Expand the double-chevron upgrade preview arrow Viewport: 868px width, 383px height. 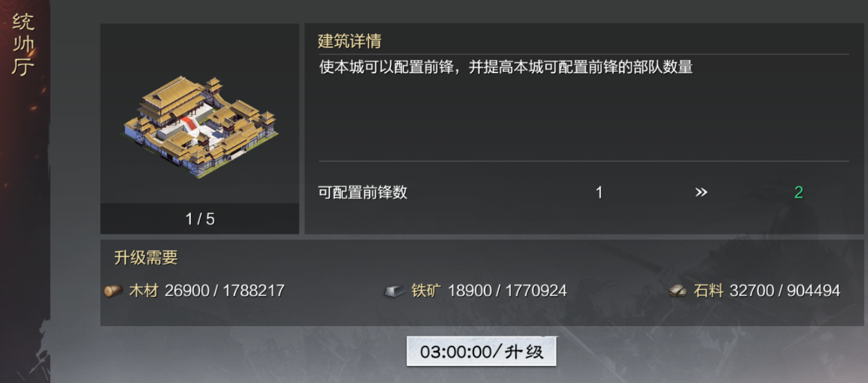tap(702, 191)
